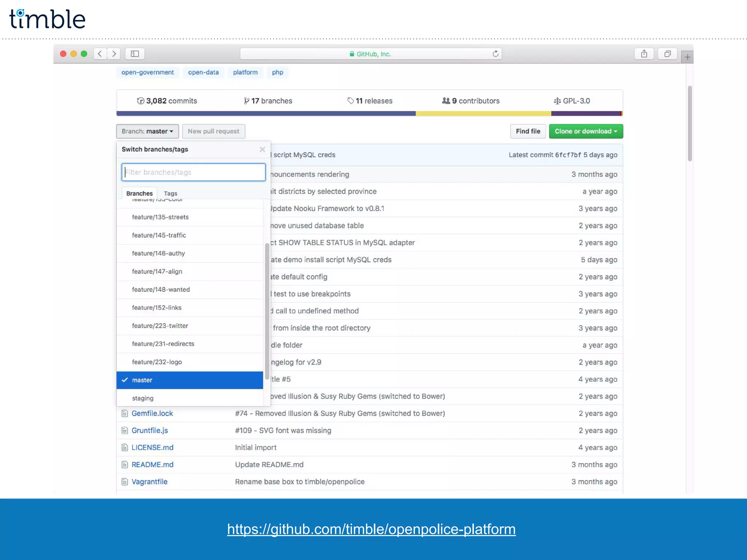Viewport: 747px width, 560px height.
Task: Show all tabs overview icon
Action: pos(667,54)
